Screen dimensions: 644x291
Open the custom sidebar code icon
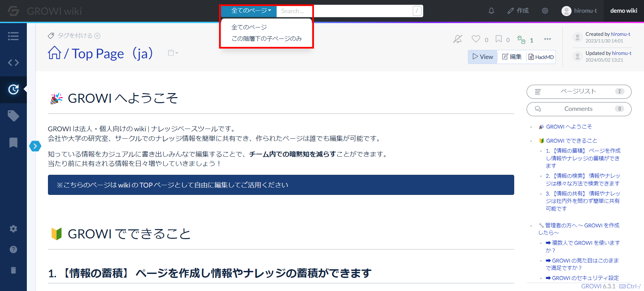(13, 63)
